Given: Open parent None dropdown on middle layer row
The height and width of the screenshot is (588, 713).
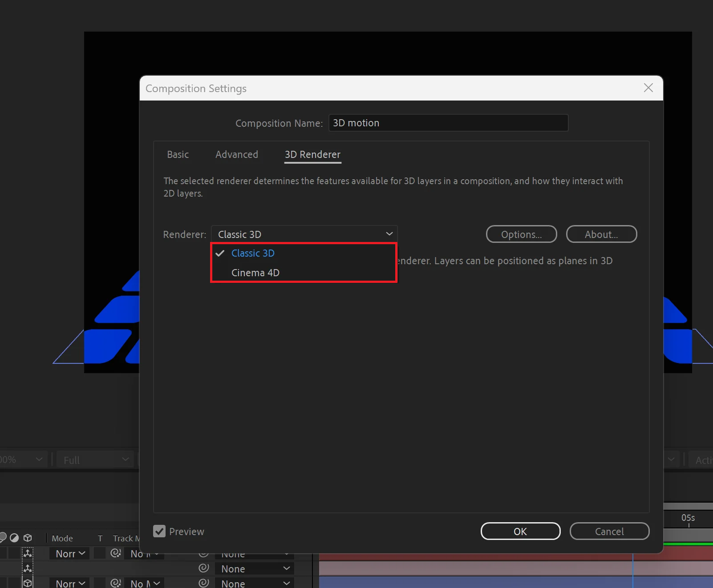Looking at the screenshot, I should [255, 568].
